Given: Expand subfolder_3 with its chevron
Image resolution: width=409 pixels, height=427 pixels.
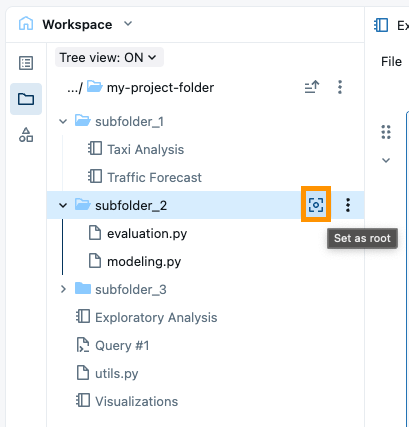Looking at the screenshot, I should 63,289.
